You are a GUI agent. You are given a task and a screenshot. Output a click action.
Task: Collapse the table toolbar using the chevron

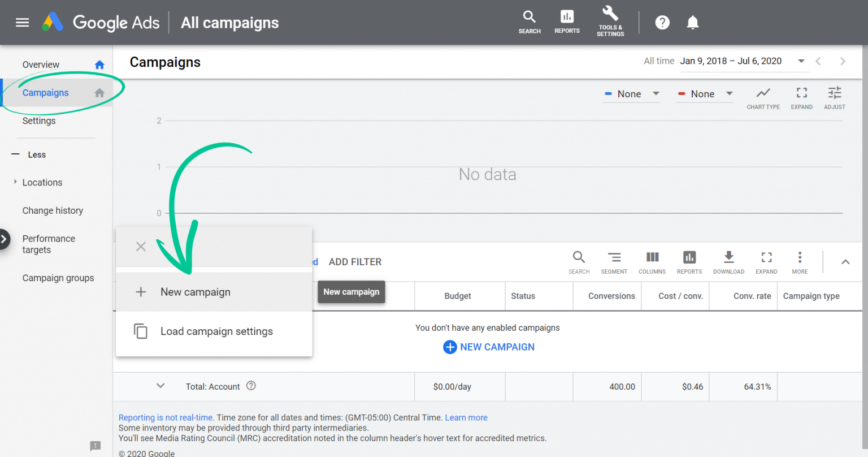tap(845, 262)
